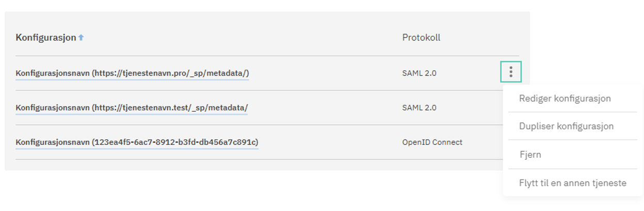
Task: Click the OpenID Connect protocol cell
Action: pos(432,142)
